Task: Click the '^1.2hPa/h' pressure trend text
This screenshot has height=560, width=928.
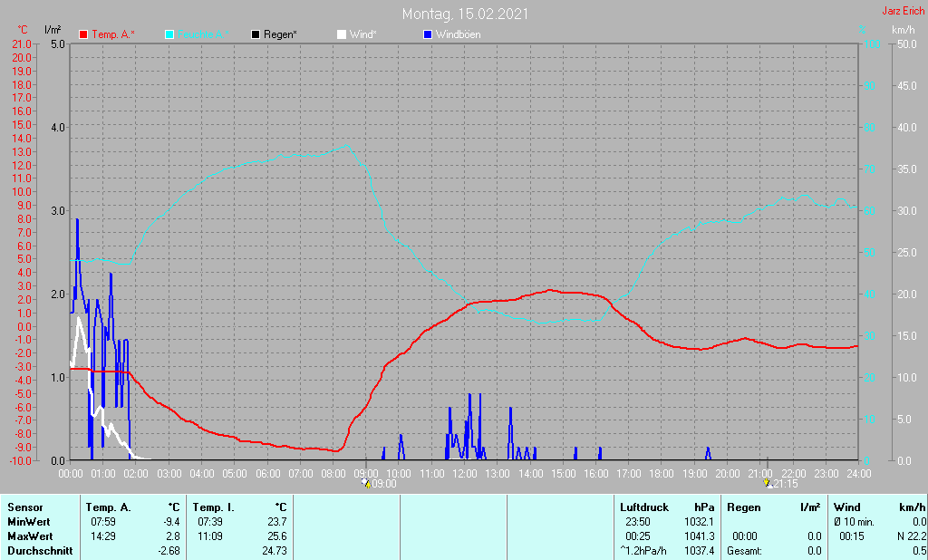Action: (643, 551)
